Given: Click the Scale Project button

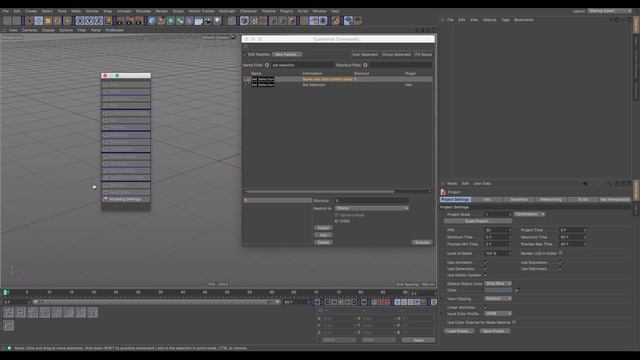Looking at the screenshot, I should pyautogui.click(x=478, y=221).
